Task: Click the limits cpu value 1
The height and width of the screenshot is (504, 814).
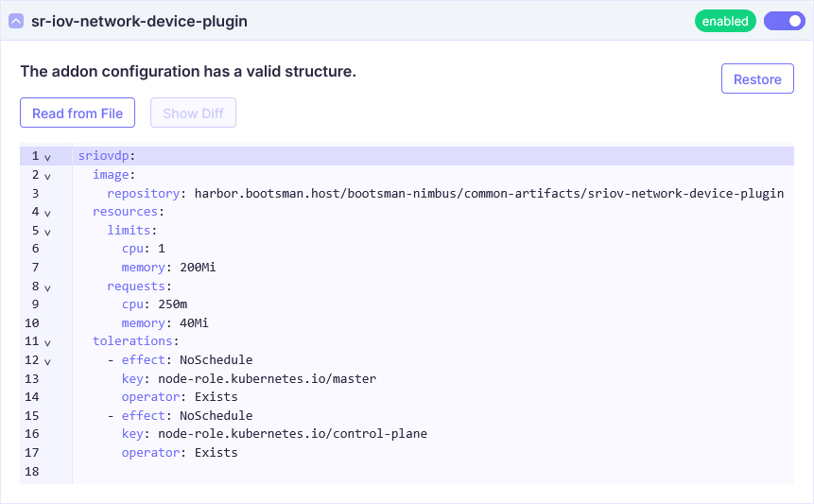Action: [x=162, y=248]
